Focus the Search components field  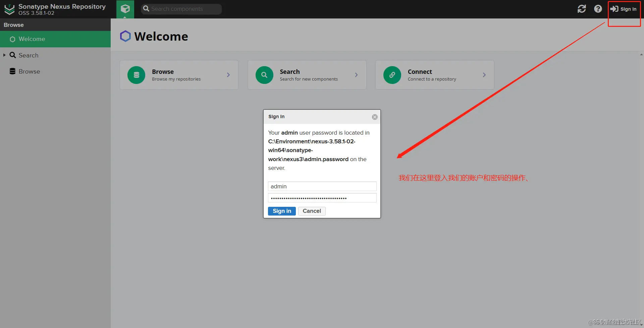(181, 9)
